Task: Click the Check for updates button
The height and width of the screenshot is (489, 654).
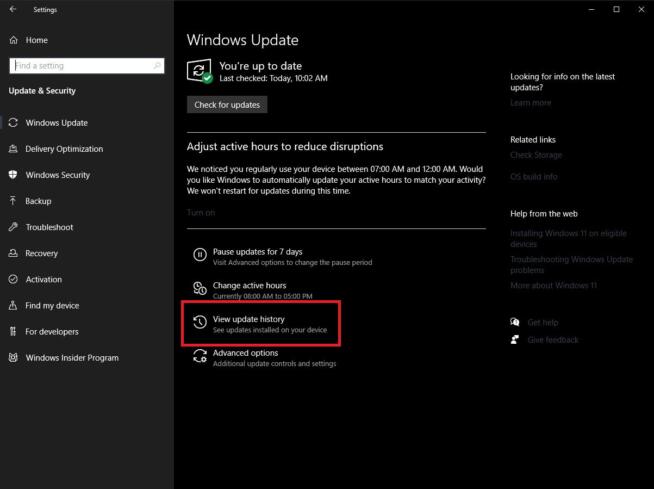Action: pyautogui.click(x=227, y=105)
